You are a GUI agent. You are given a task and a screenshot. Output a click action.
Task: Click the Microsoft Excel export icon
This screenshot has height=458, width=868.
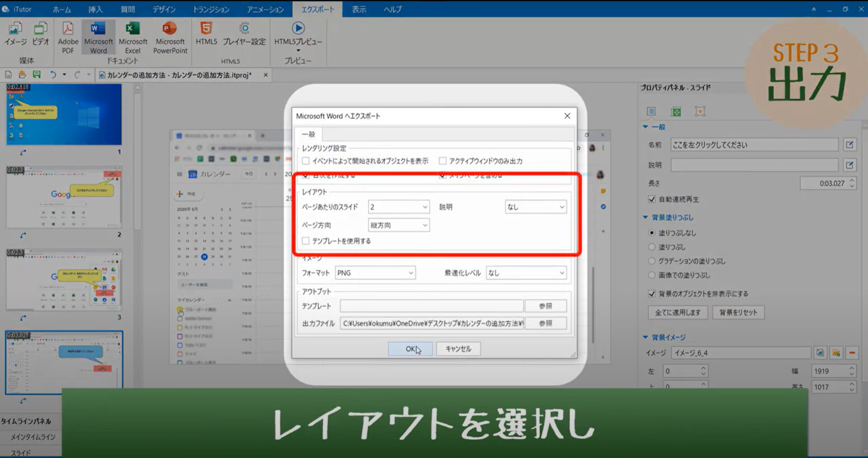pos(132,36)
